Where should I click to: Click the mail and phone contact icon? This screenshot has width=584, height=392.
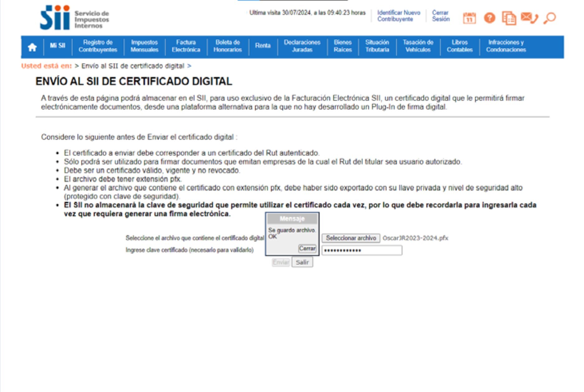pos(529,18)
